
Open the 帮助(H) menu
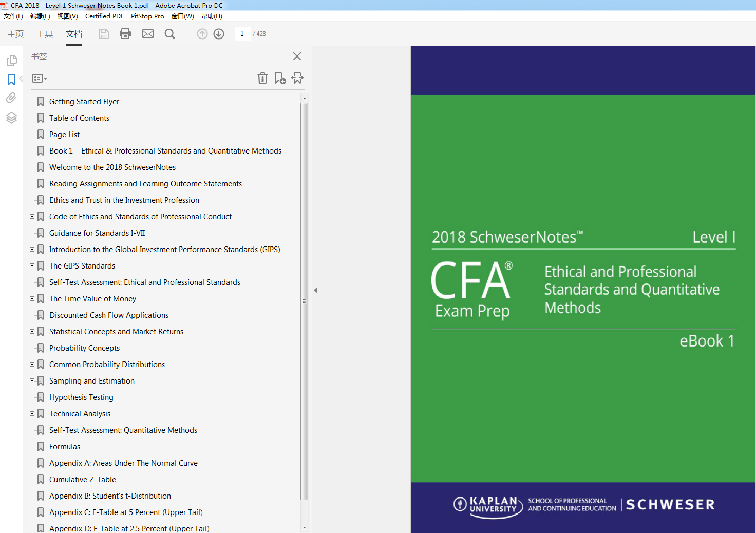(x=212, y=16)
